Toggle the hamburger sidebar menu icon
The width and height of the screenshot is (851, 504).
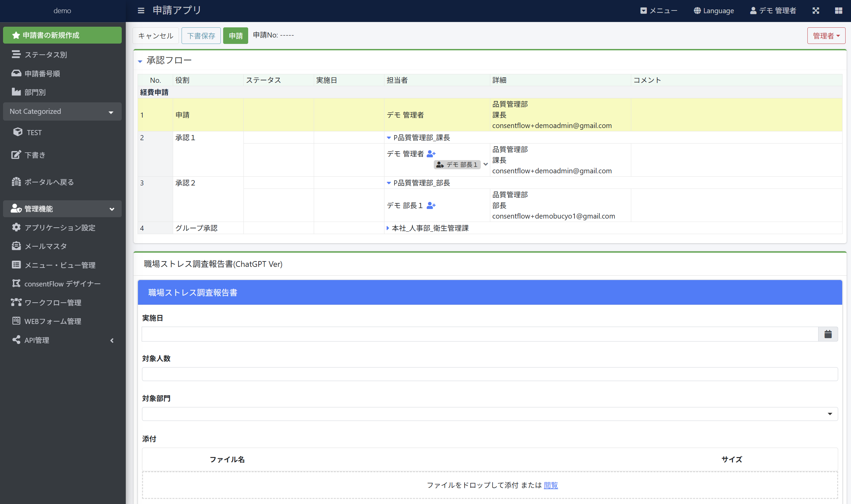point(141,10)
